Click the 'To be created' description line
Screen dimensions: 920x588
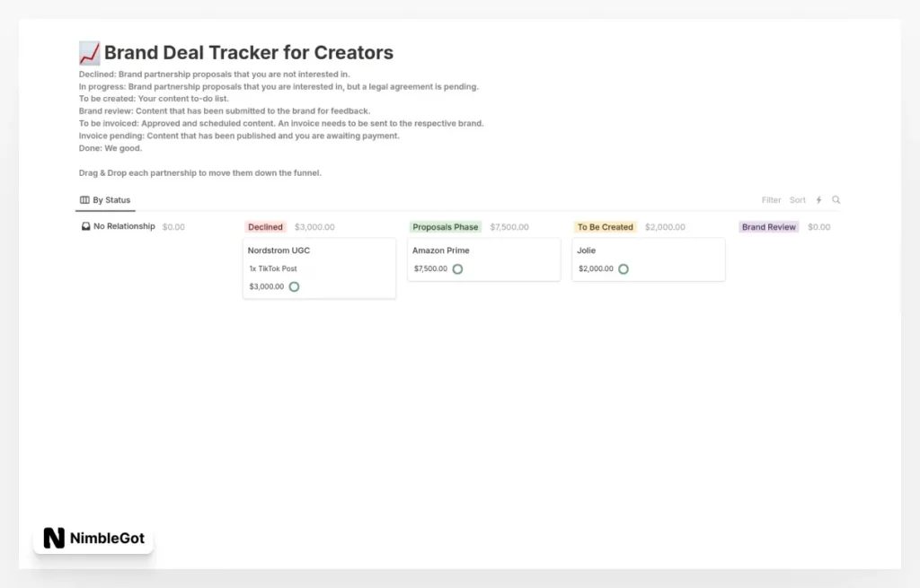tap(154, 99)
